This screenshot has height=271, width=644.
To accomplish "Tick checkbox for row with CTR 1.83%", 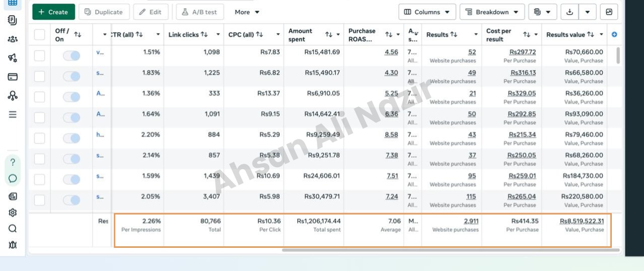I will [39, 76].
